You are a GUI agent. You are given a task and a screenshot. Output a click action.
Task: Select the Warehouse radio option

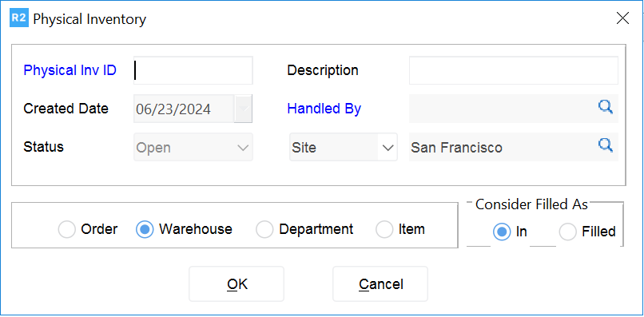(145, 229)
